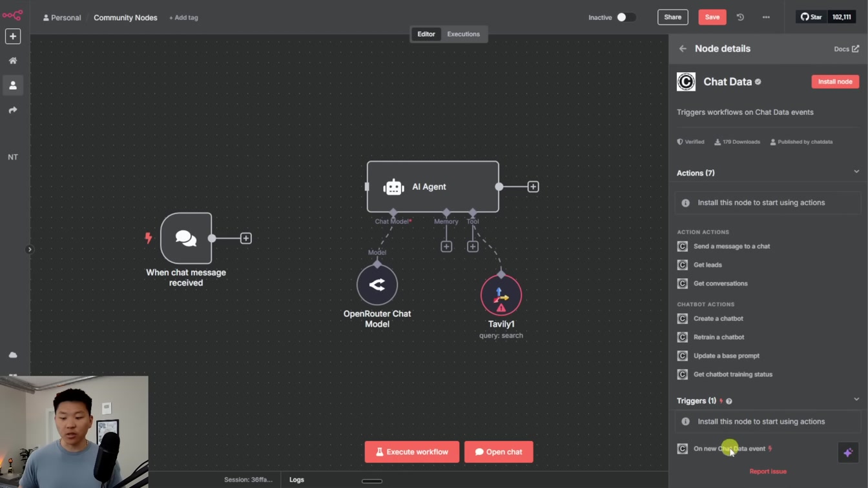Click the n8n logo icon

point(12,15)
